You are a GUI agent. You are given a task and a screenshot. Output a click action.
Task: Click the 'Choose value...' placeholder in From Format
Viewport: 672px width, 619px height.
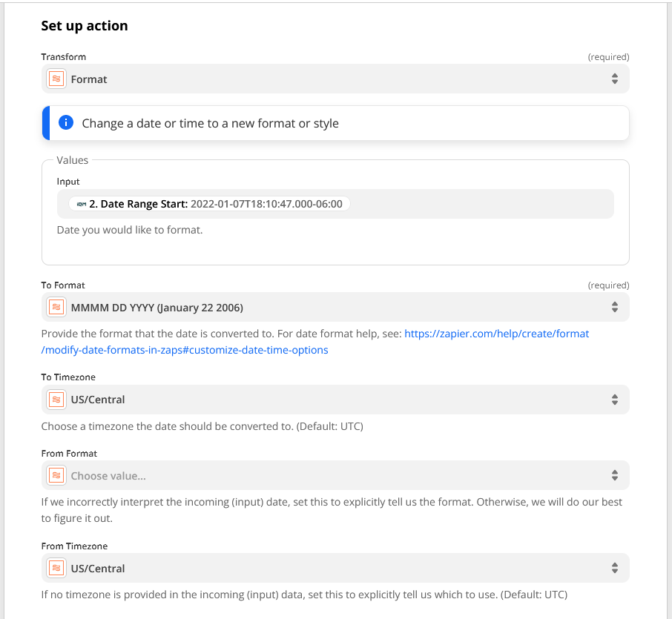coord(108,476)
